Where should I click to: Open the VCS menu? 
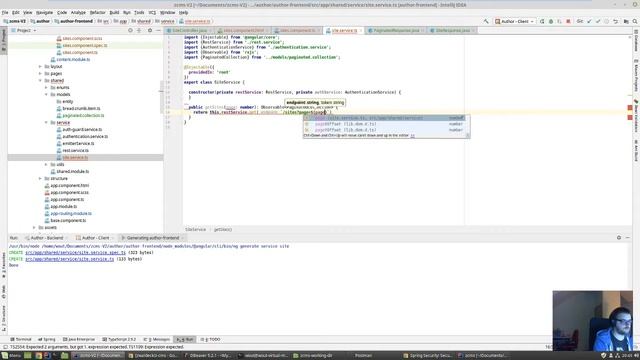[152, 13]
